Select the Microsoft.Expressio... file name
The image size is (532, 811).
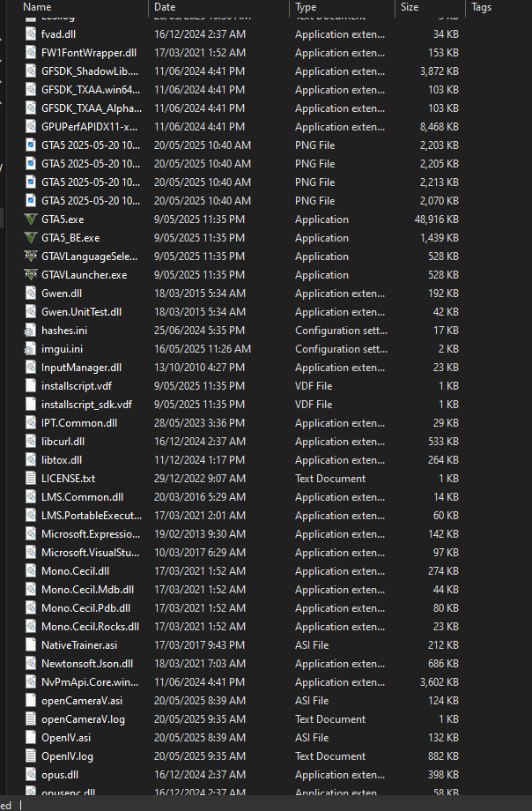(91, 534)
